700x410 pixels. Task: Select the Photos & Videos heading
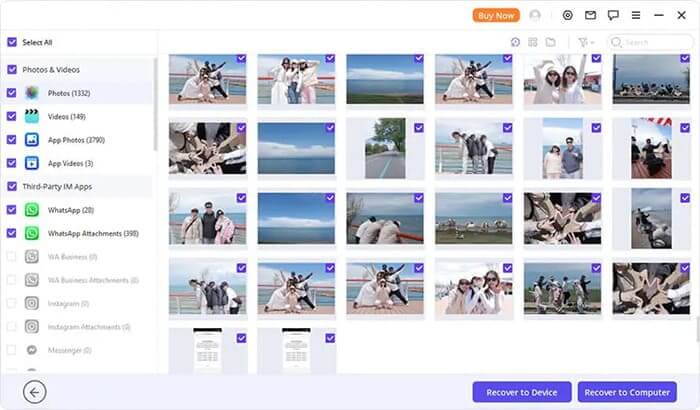point(51,70)
